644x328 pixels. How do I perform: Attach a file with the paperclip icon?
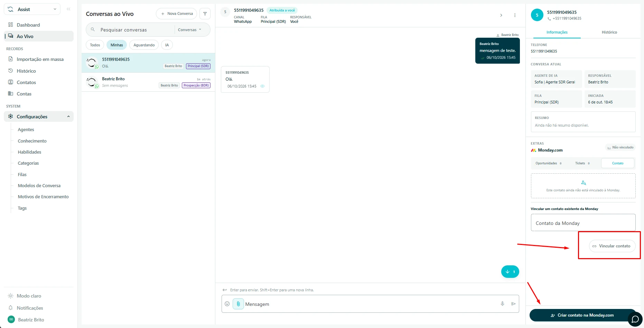238,304
